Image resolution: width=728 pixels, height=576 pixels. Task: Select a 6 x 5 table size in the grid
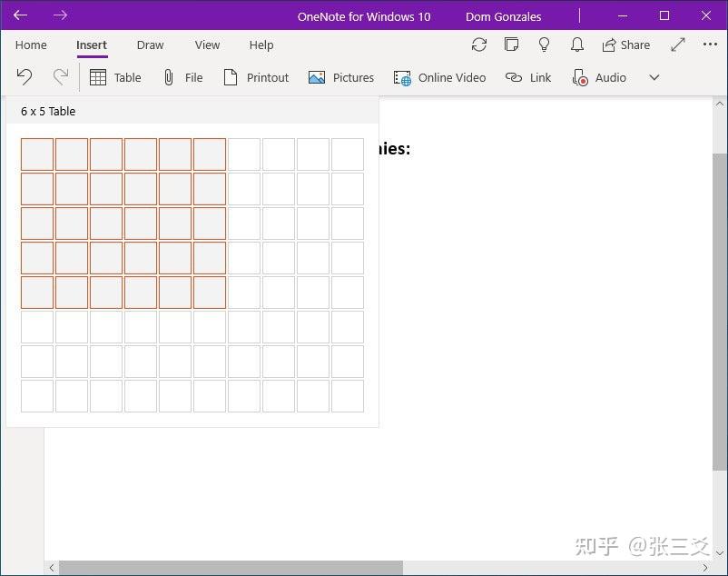(x=209, y=293)
